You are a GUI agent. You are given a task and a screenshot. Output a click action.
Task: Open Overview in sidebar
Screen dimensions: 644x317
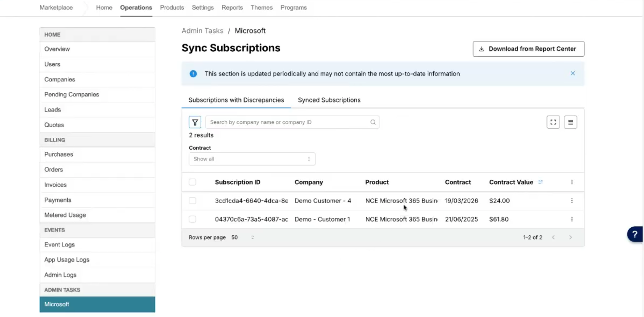97,49
